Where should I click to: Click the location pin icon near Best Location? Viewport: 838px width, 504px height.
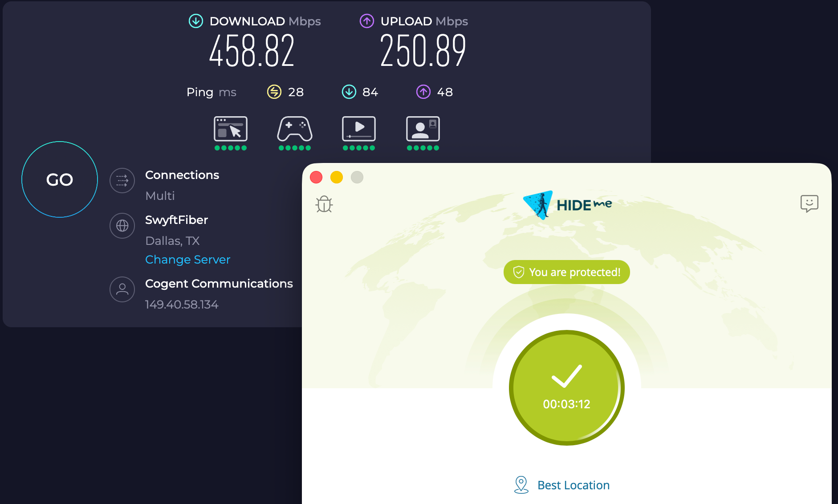521,484
